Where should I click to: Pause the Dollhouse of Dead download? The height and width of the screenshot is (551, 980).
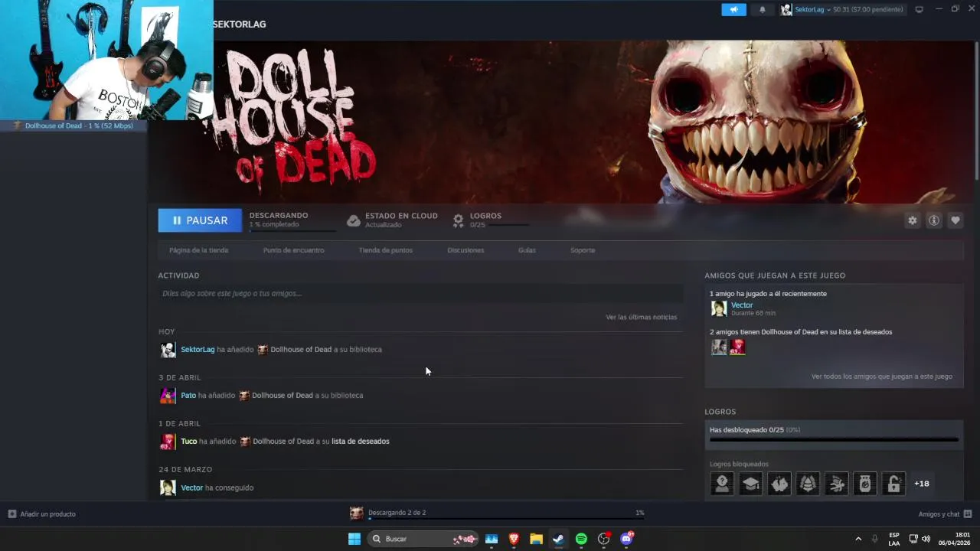click(x=200, y=220)
